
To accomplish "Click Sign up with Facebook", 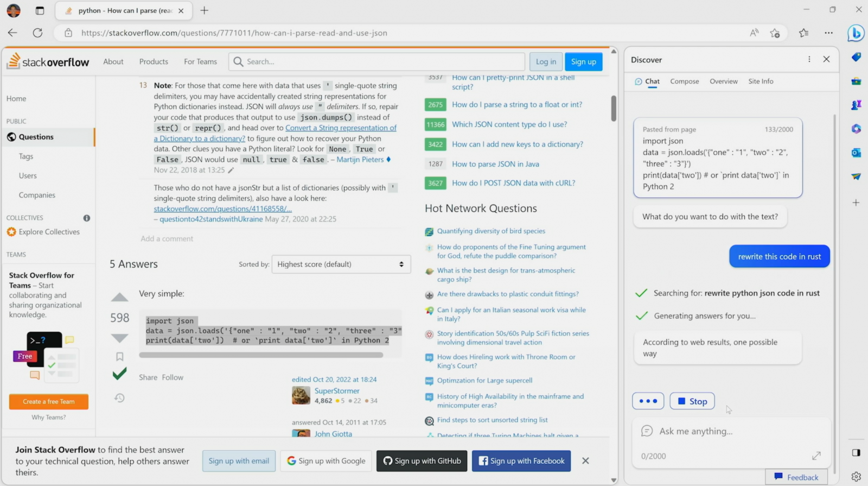I will [521, 461].
